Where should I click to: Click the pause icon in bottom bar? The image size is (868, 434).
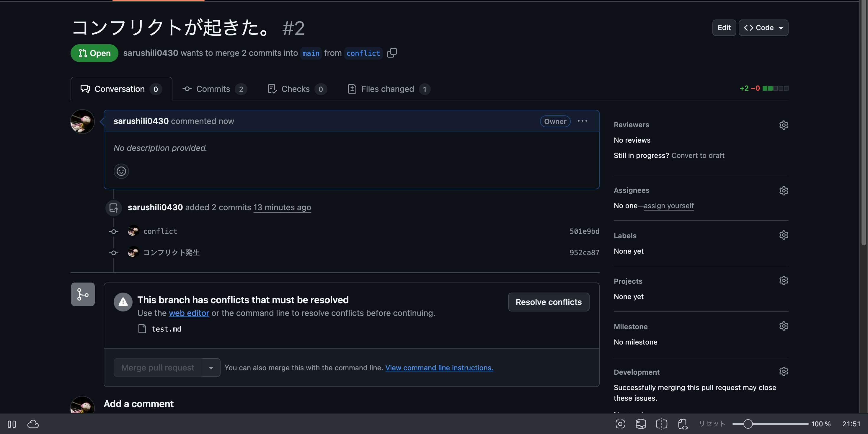point(12,424)
